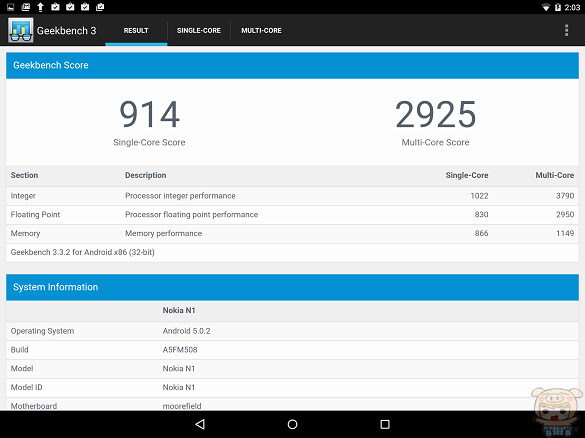Tap the Geekbench Score header
Image resolution: width=585 pixels, height=438 pixels.
coord(292,65)
